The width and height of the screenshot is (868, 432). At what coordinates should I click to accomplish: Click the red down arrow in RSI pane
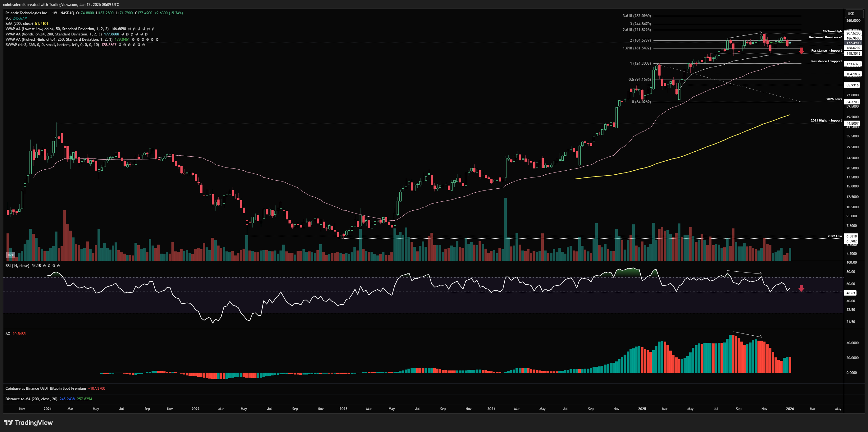pyautogui.click(x=801, y=288)
